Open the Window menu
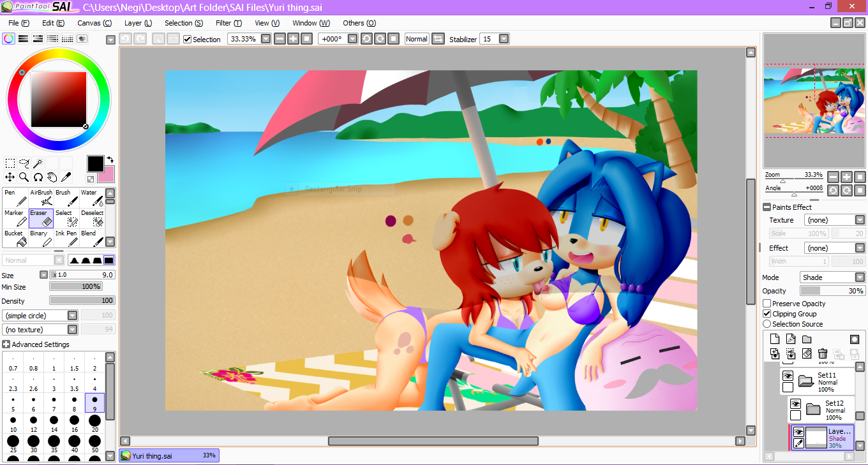868x465 pixels. 311,23
